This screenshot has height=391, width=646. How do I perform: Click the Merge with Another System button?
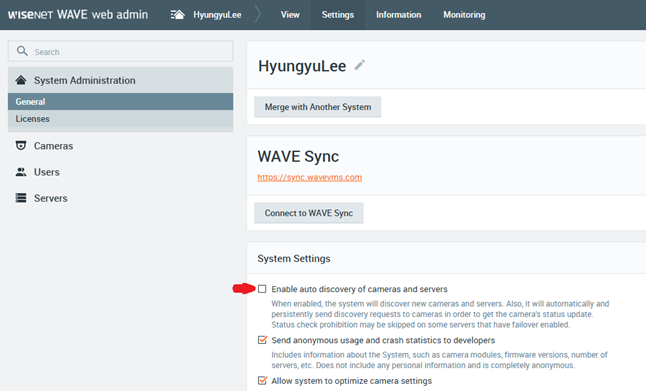[318, 107]
